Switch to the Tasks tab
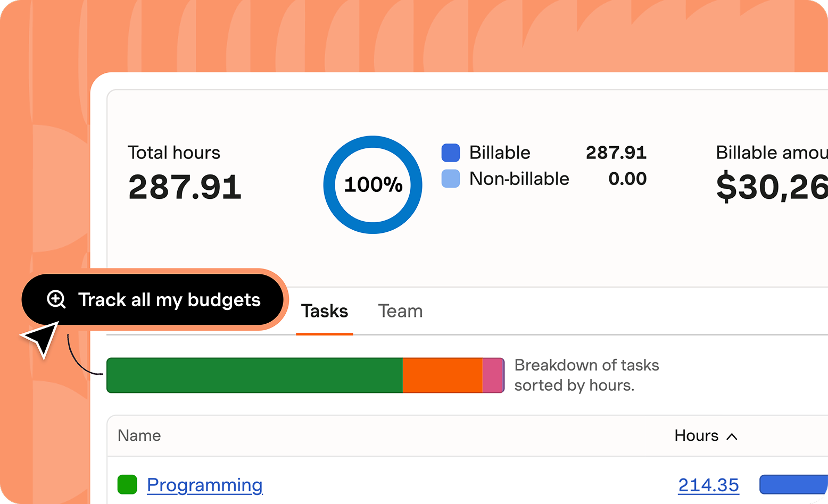 tap(324, 312)
